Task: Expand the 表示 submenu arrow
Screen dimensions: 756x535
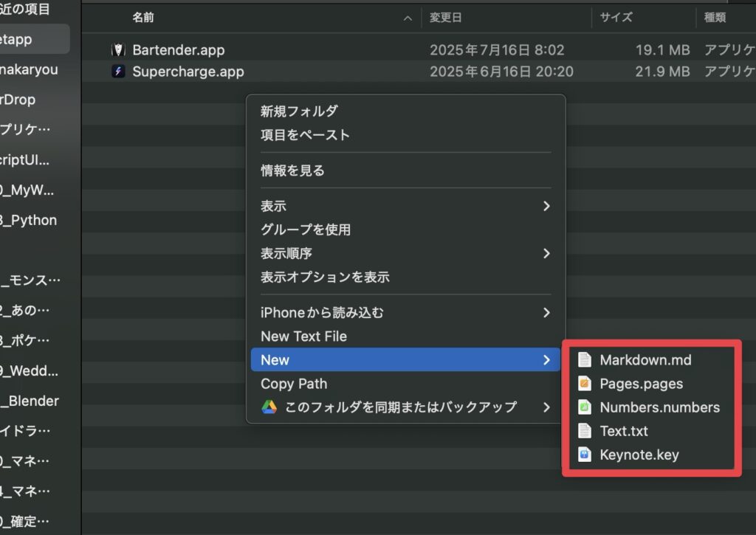Action: [546, 207]
